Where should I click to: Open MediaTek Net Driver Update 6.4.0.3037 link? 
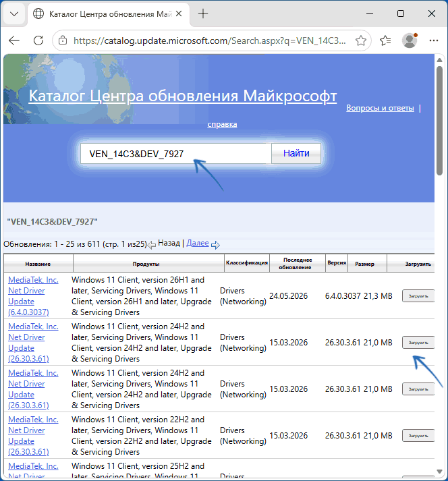pyautogui.click(x=33, y=296)
